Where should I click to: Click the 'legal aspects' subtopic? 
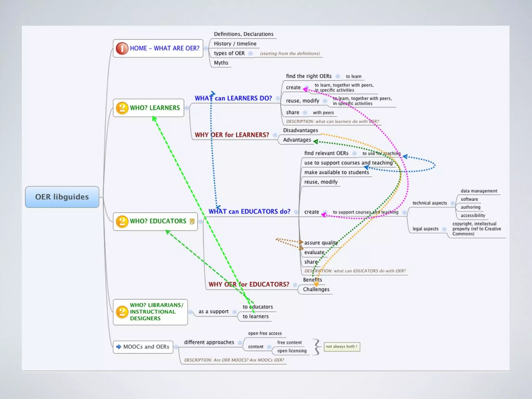(425, 229)
